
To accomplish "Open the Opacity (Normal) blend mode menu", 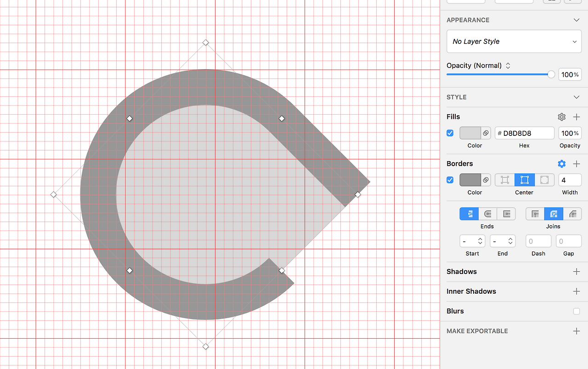I will click(x=479, y=66).
